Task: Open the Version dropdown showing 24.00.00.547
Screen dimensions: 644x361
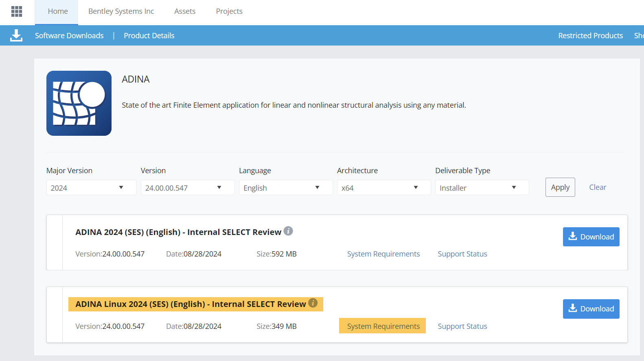Action: click(x=188, y=187)
